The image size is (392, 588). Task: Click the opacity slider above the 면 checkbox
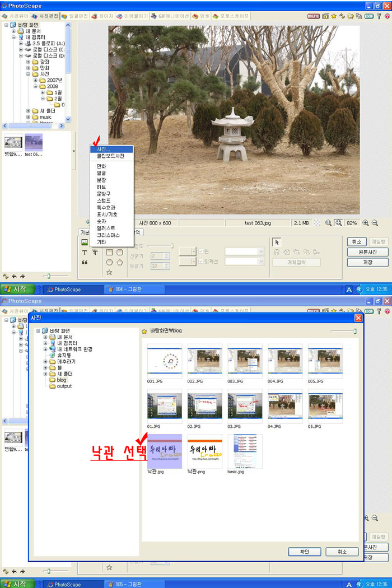tap(160, 246)
